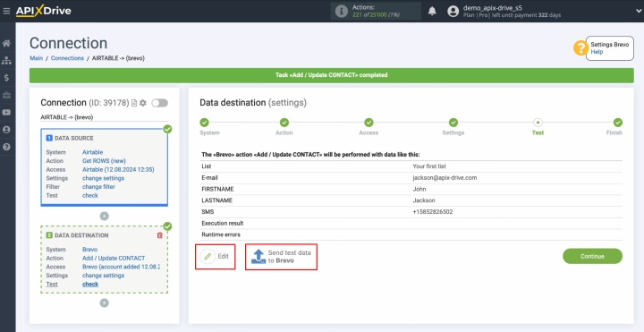
Task: Add a step between source and destination
Action: (105, 217)
